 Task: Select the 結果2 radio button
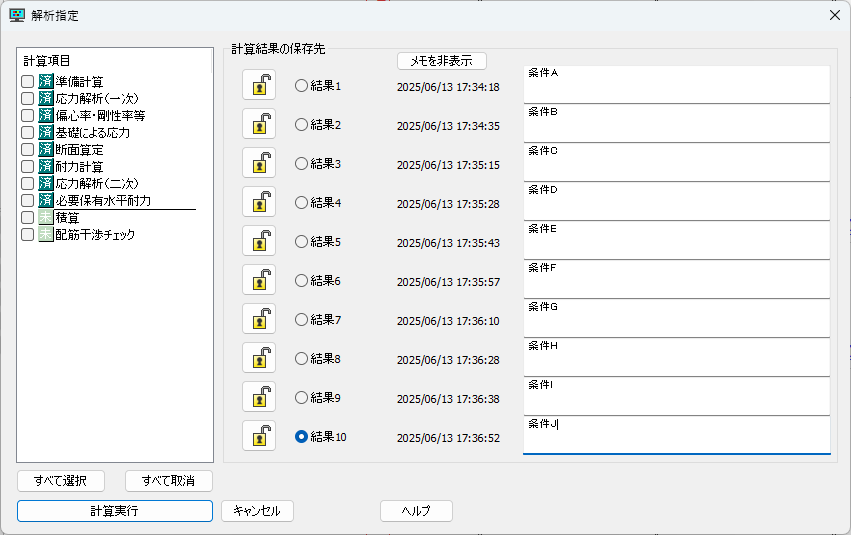click(301, 125)
